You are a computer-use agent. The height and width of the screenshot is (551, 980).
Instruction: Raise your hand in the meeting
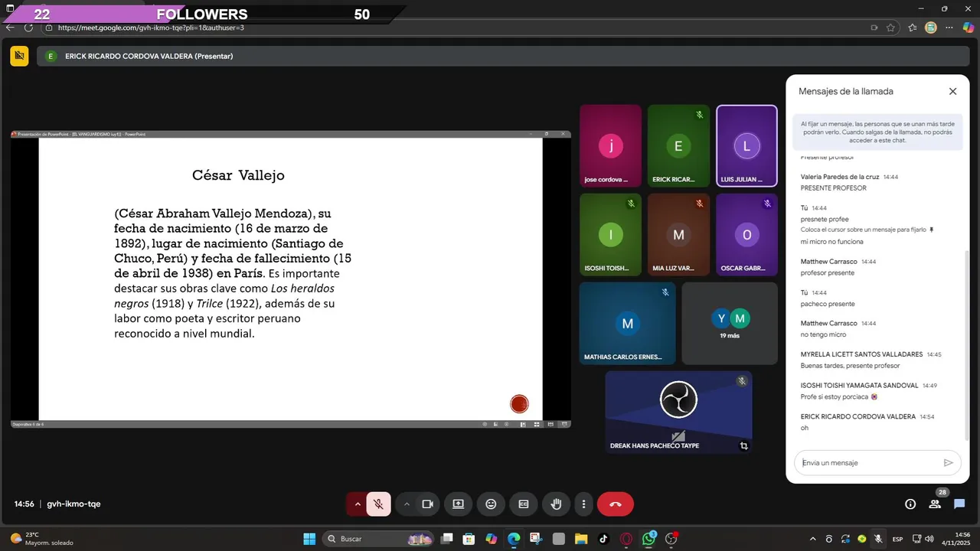pos(557,504)
